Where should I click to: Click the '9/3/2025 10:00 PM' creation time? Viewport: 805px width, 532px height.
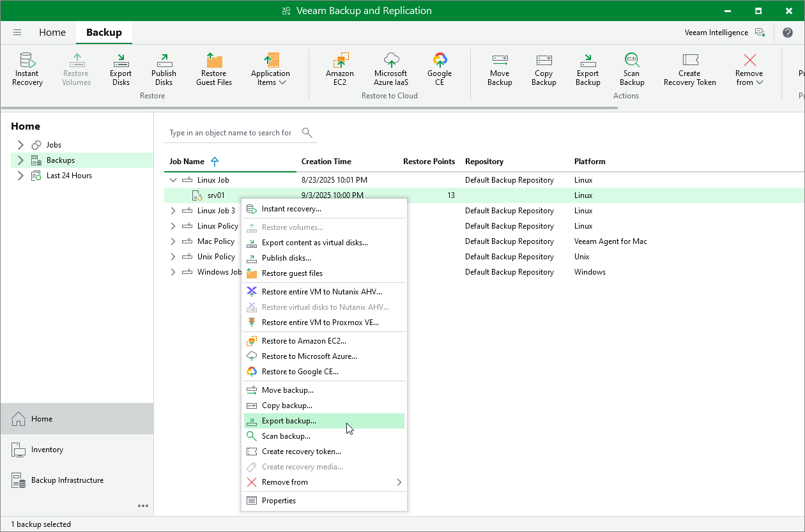pos(332,195)
